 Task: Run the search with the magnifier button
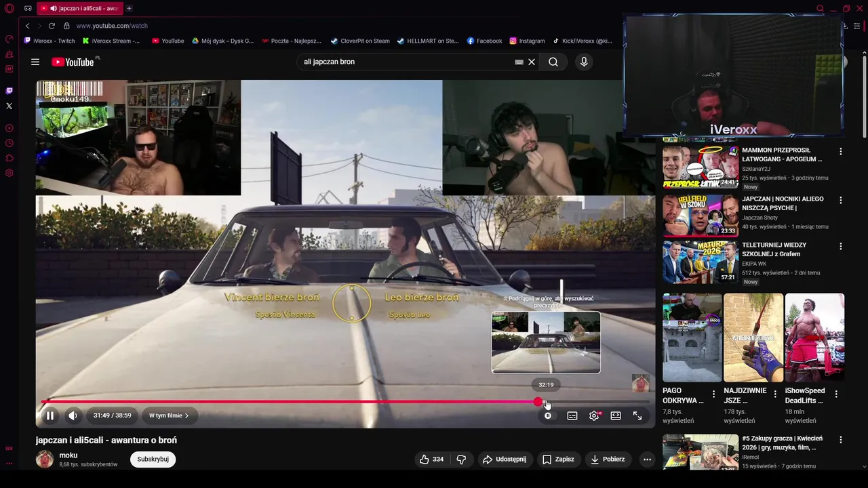(x=553, y=62)
